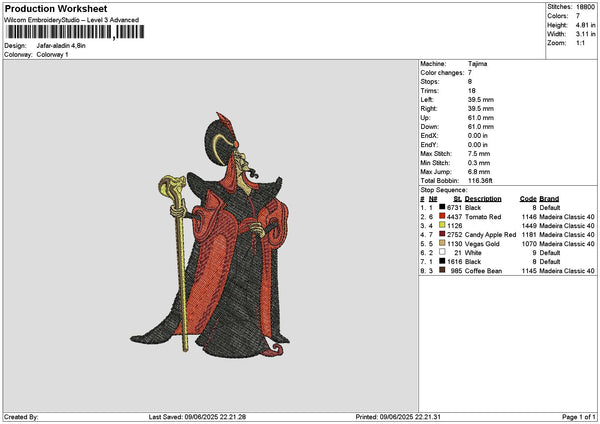Click the Min Stitch value 0.3 mm
Image resolution: width=600 pixels, height=424 pixels.
[479, 163]
